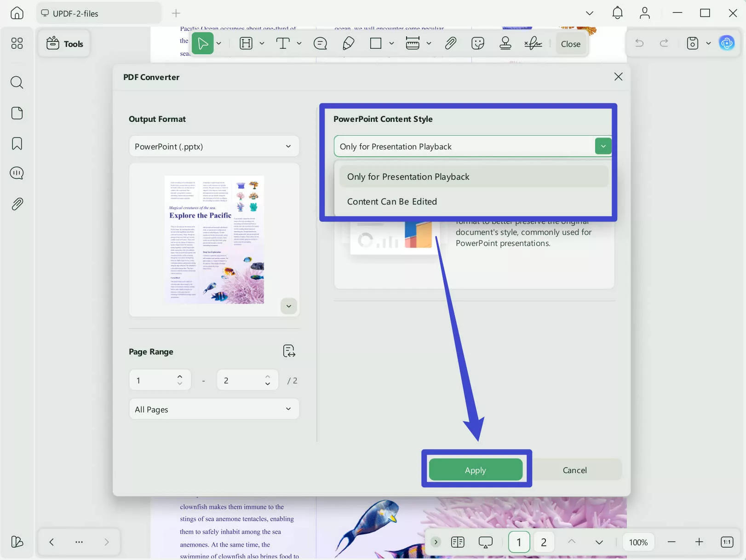Open bookmarks panel in left sidebar
Screen dimensions: 746x560
click(17, 143)
